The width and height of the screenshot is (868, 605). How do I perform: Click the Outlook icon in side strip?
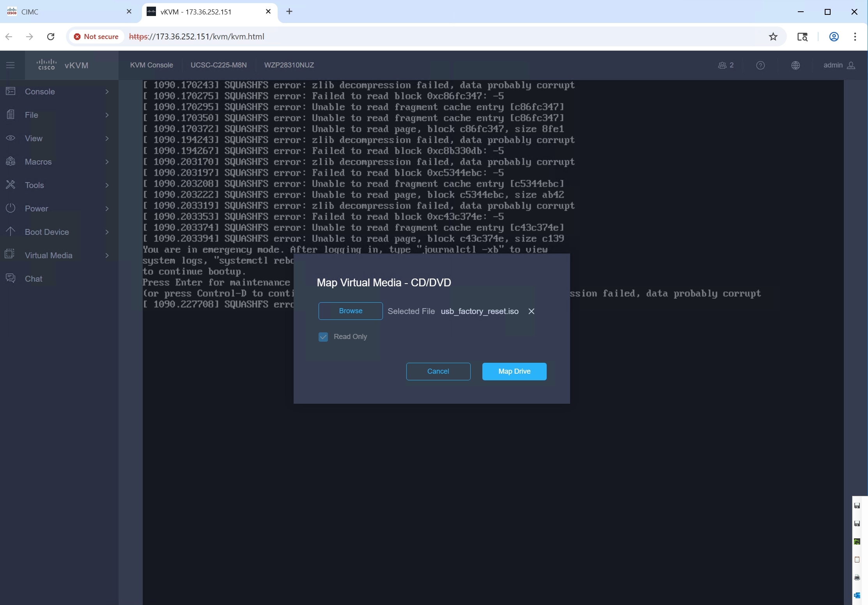tap(857, 595)
